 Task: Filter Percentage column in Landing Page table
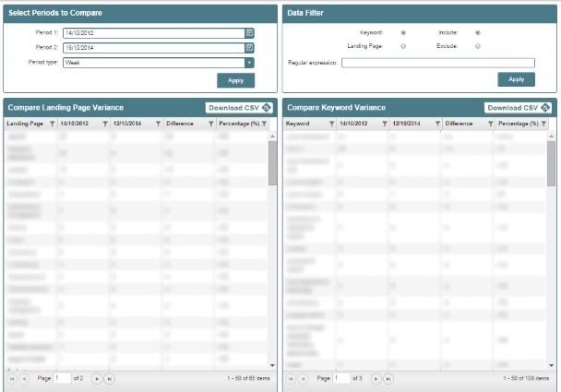[x=265, y=124]
